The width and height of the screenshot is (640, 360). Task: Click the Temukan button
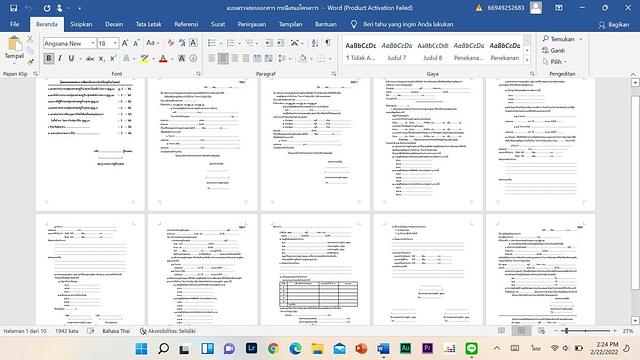click(x=562, y=39)
